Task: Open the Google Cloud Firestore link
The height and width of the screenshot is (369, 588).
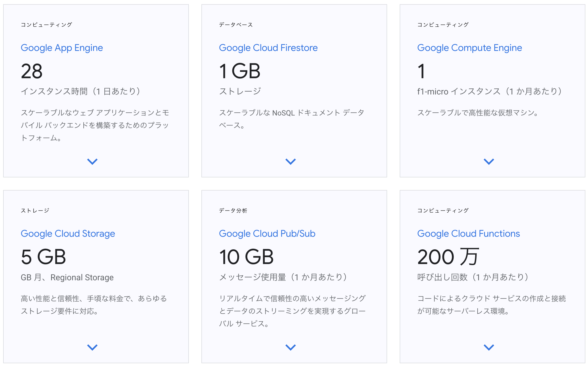Action: coord(268,48)
